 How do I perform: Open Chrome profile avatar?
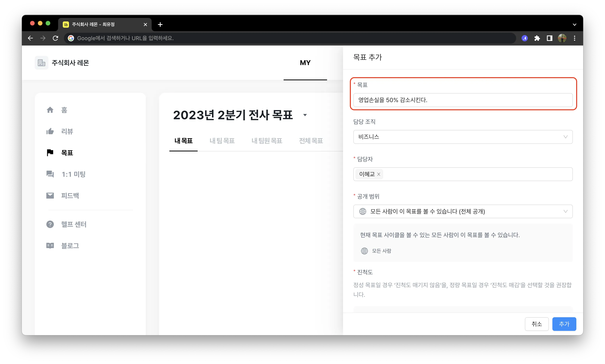(562, 38)
